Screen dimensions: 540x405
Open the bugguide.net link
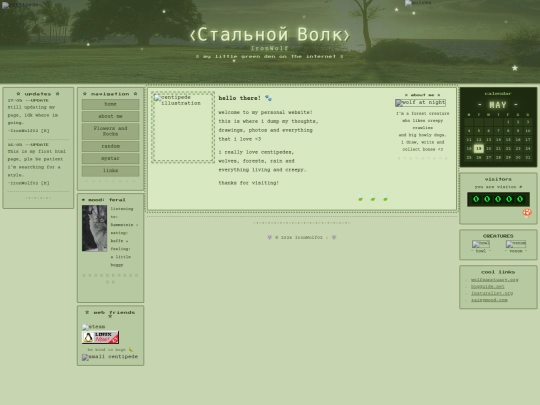click(488, 286)
